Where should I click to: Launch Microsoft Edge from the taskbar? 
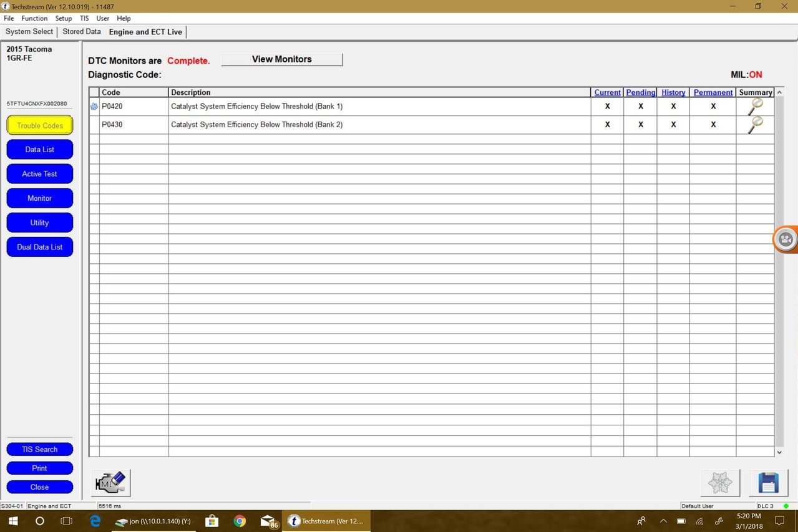point(95,521)
